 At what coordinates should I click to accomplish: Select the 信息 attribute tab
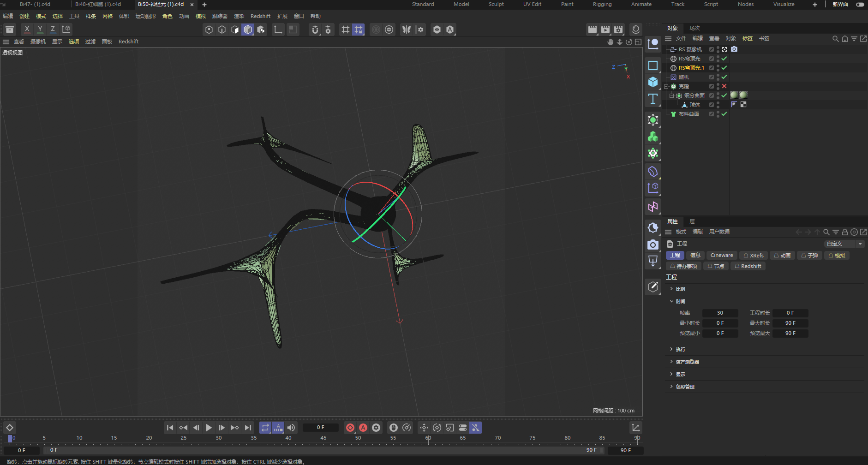[x=695, y=255]
